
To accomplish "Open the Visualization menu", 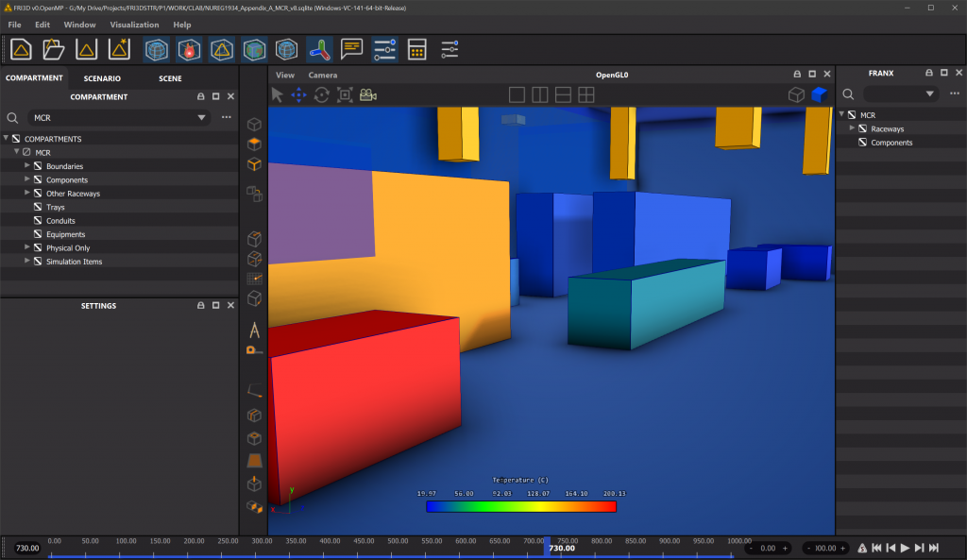I will [x=132, y=25].
